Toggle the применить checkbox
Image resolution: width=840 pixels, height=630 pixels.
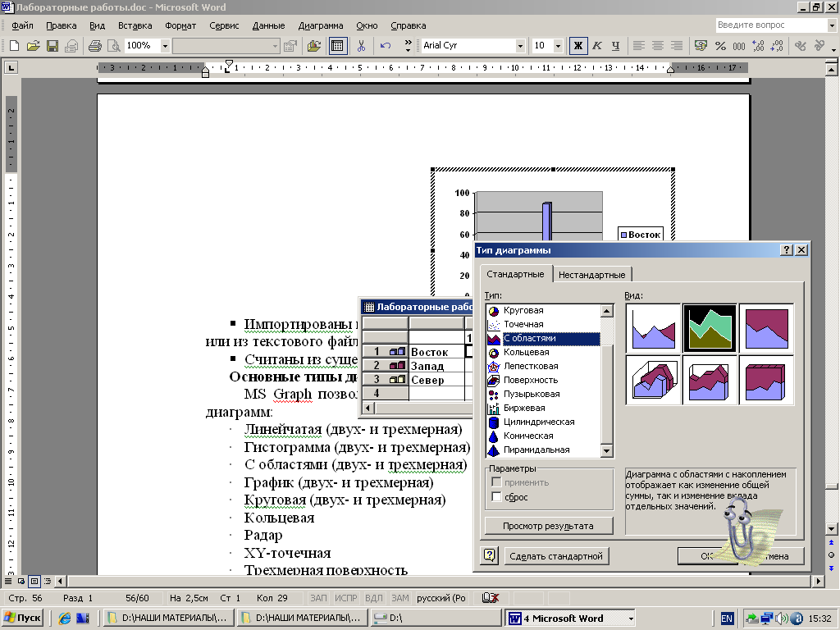click(496, 482)
